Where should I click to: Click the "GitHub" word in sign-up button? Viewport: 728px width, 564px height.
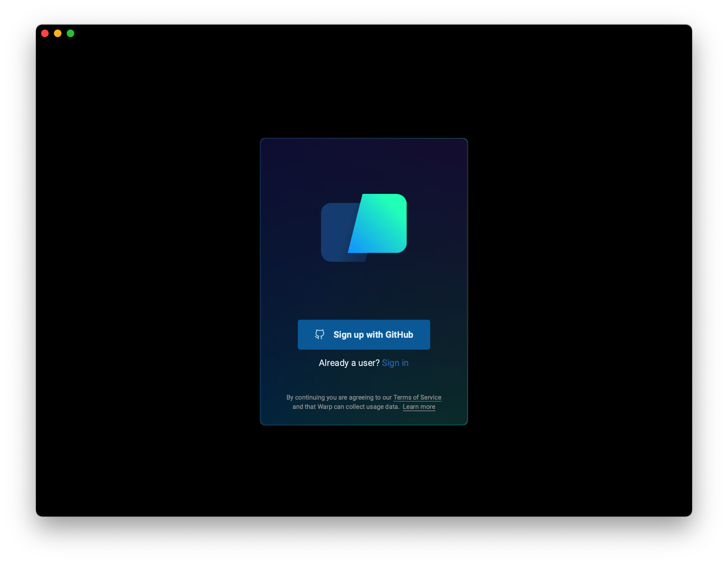[x=399, y=334]
